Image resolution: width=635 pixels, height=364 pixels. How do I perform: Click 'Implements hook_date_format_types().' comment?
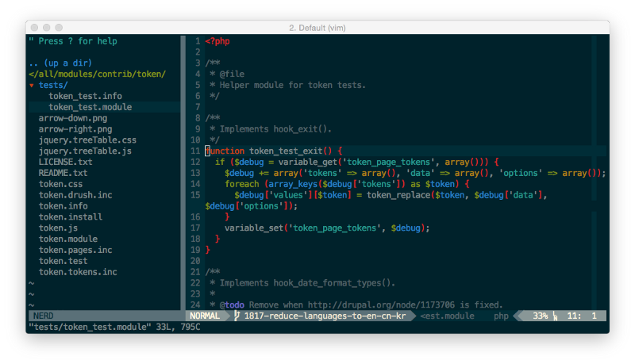[307, 282]
